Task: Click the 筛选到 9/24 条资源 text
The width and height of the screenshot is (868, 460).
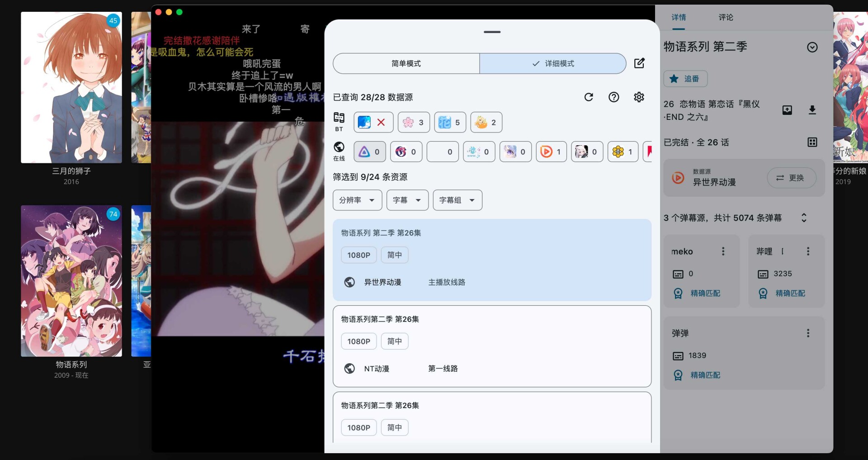Action: point(370,177)
